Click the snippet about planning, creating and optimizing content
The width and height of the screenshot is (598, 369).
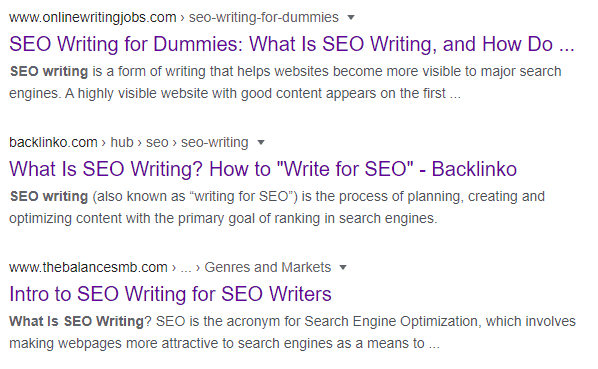point(277,207)
